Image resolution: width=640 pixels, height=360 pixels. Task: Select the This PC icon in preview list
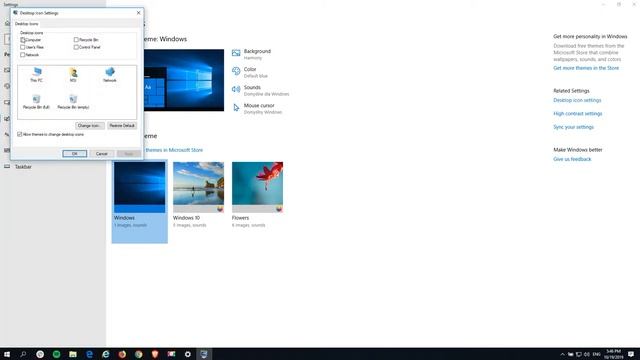point(37,75)
